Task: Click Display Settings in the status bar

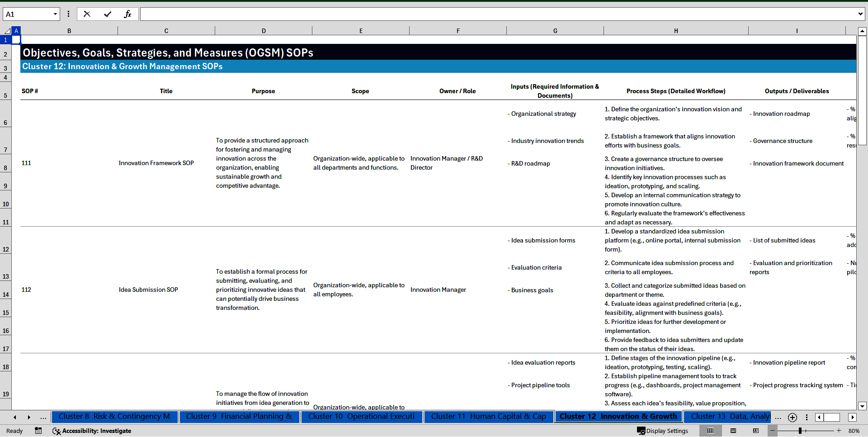Action: [663, 431]
